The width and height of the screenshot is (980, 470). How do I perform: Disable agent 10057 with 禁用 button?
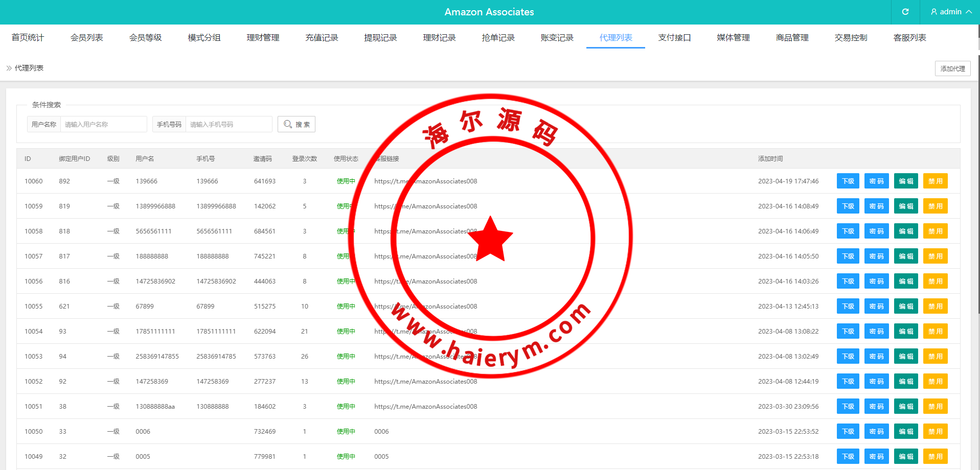coord(935,256)
